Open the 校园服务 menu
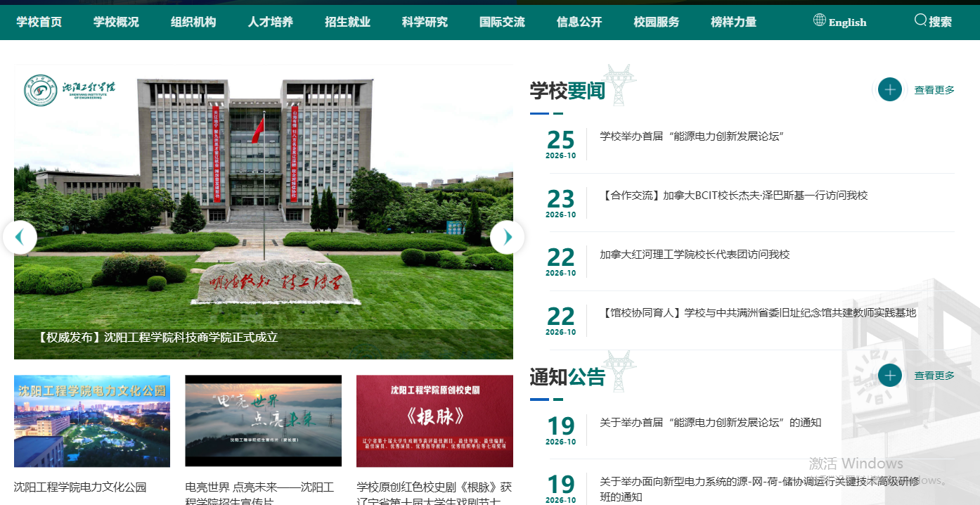Image resolution: width=980 pixels, height=505 pixels. pyautogui.click(x=657, y=22)
